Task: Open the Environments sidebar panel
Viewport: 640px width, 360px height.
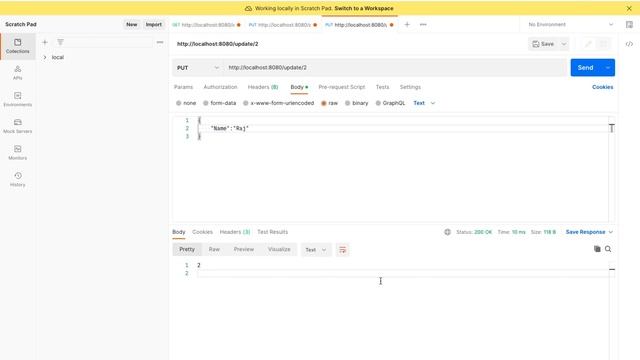Action: coord(18,99)
